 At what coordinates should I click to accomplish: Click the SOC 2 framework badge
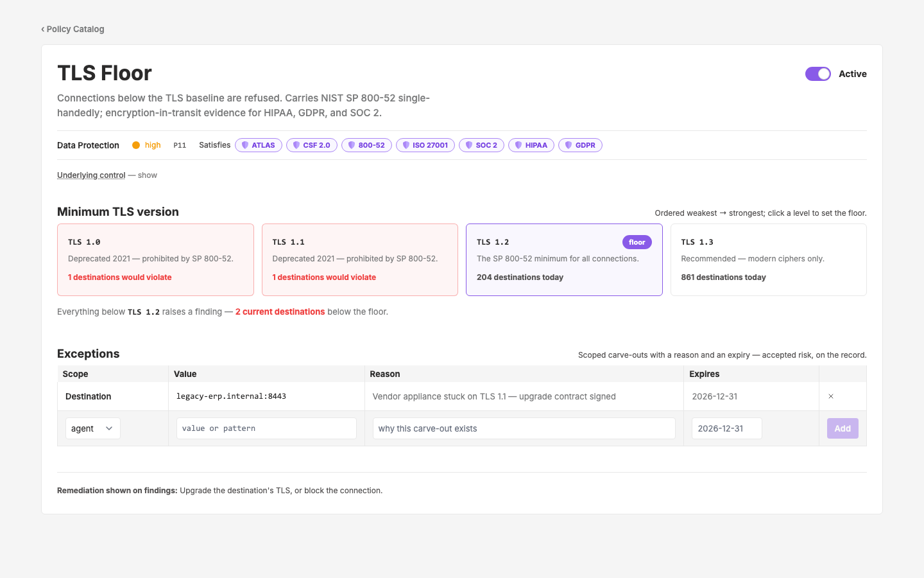(x=481, y=145)
